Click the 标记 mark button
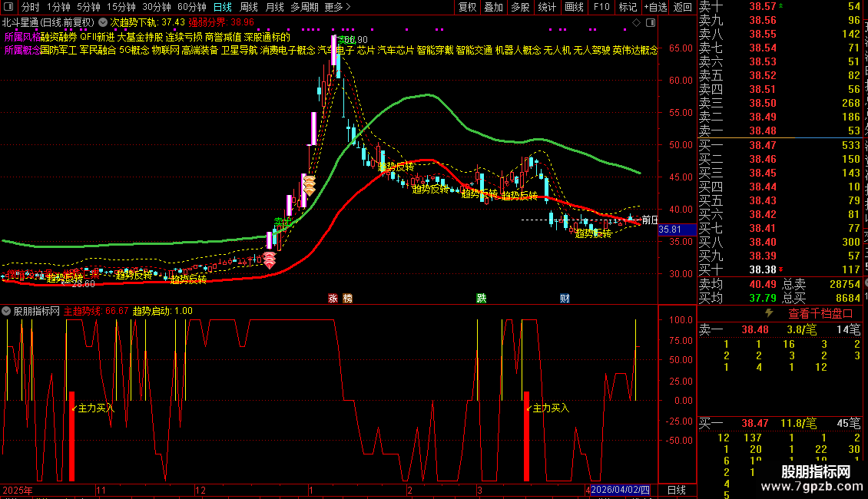 coord(628,7)
